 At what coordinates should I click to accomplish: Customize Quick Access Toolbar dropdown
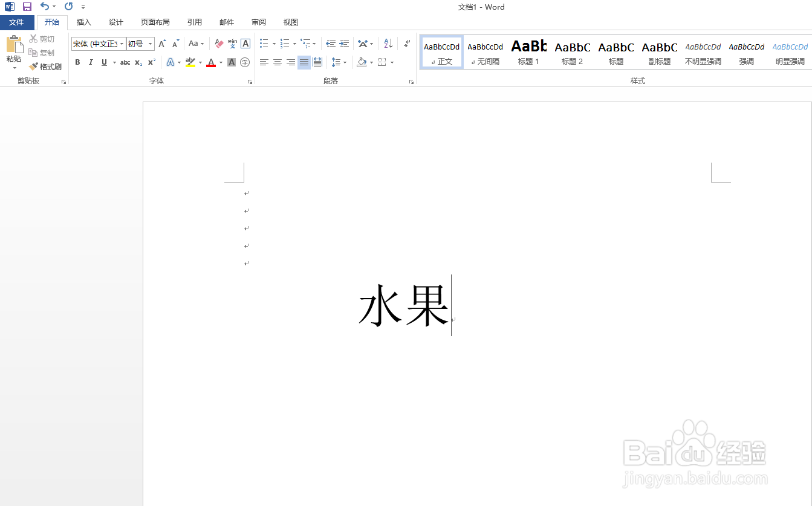(83, 7)
